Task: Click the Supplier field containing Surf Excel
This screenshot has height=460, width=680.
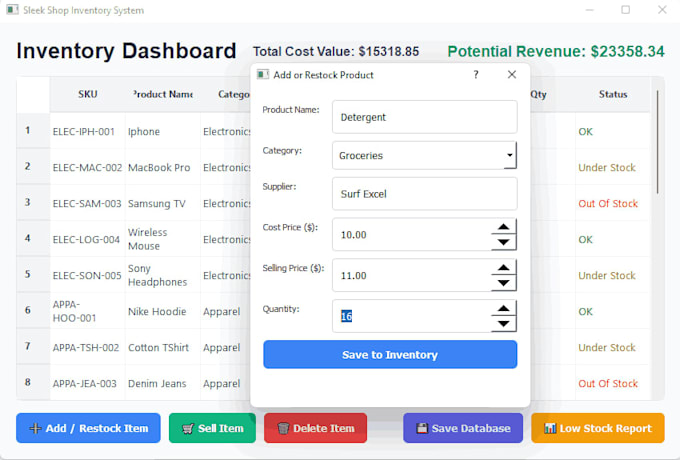Action: [425, 193]
